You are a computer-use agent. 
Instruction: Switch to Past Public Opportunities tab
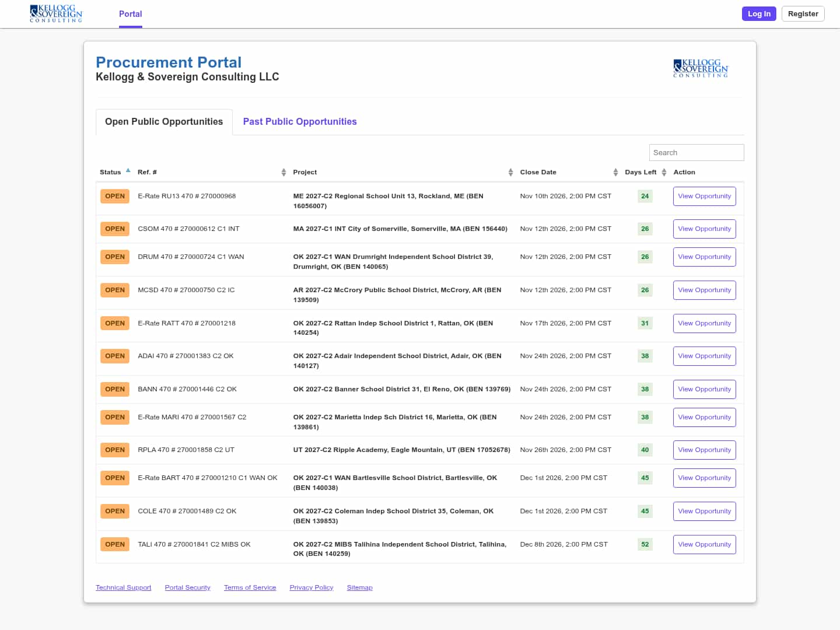(300, 121)
